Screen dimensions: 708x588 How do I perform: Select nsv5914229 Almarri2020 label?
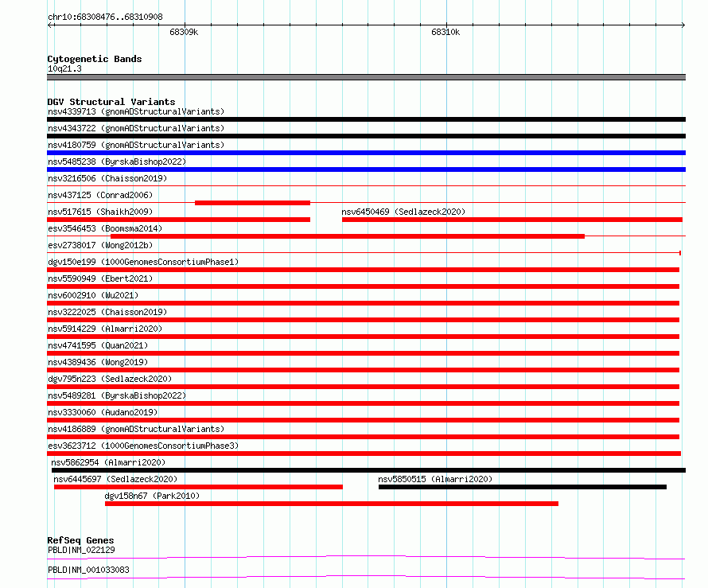coord(105,329)
